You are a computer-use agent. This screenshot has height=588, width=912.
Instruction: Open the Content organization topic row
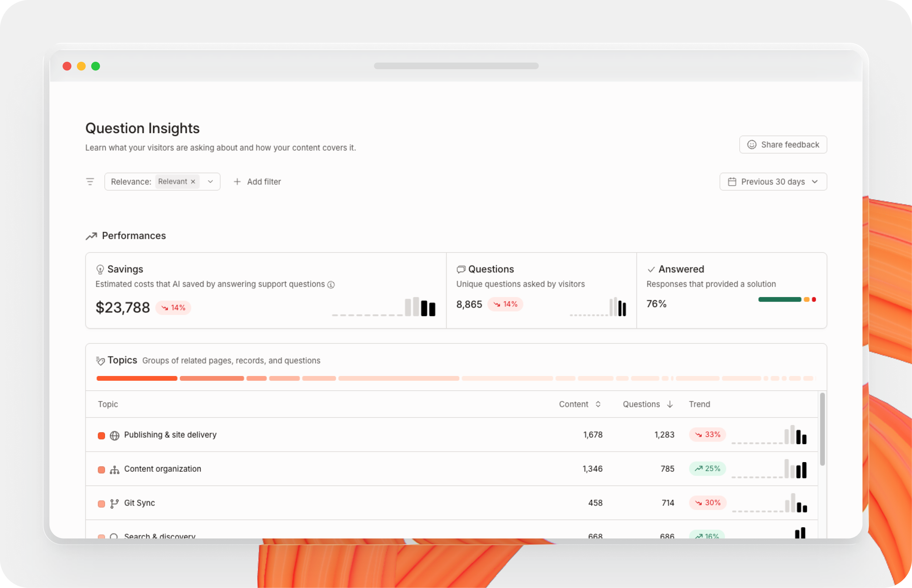pos(163,469)
